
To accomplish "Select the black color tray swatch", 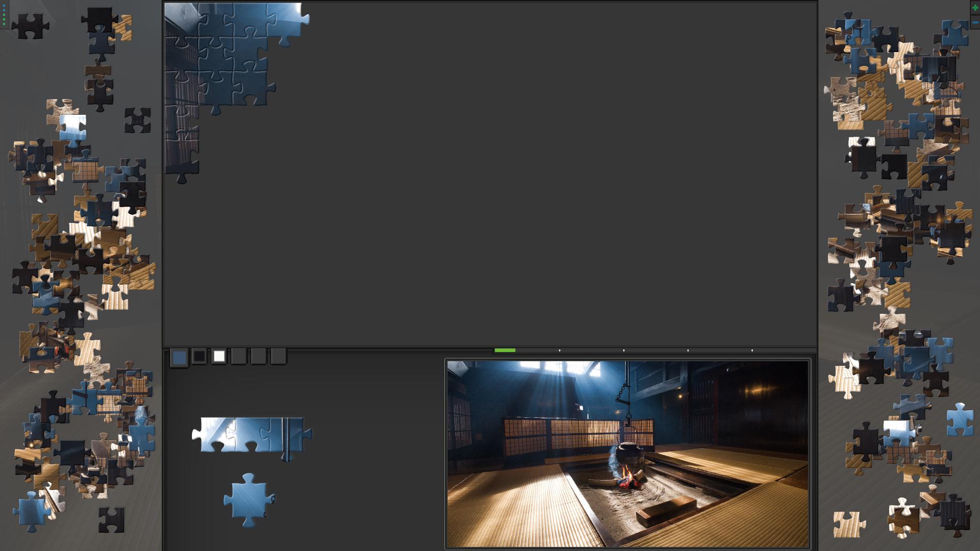I will 199,356.
